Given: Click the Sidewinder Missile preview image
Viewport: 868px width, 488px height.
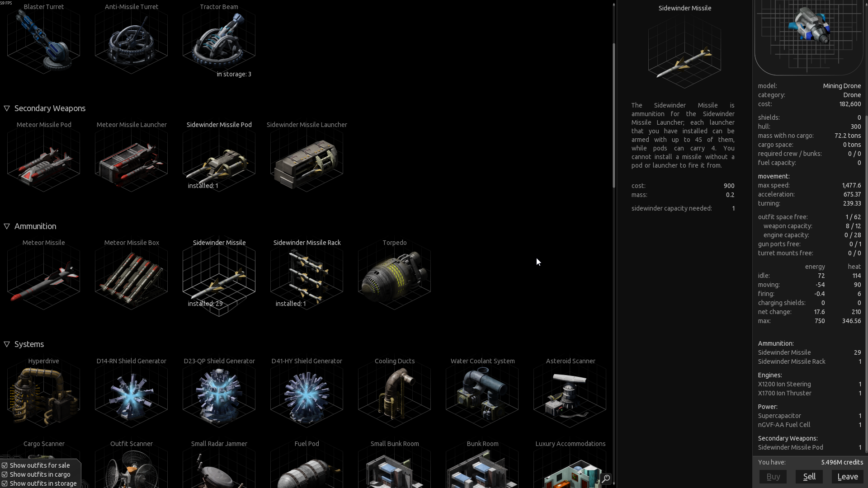Looking at the screenshot, I should pos(684,52).
